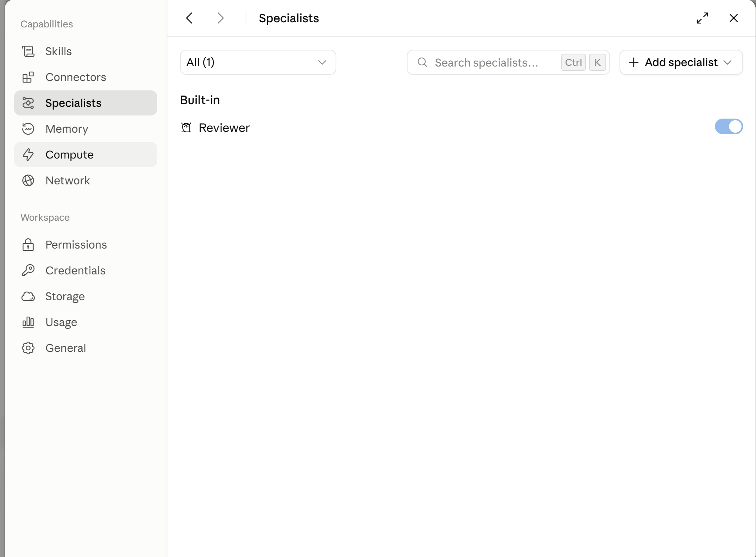Navigate back with the left arrow
Viewport: 756px width, 557px height.
[x=189, y=18]
